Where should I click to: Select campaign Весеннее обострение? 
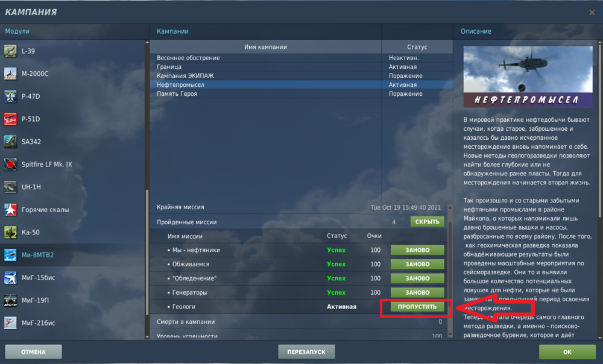pos(301,58)
